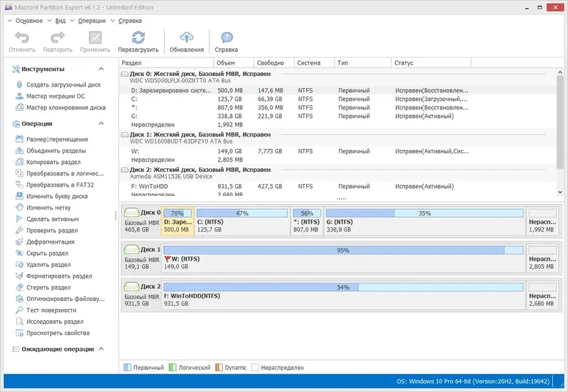The image size is (568, 392).
Task: Open the Updates (Обновления) cloud icon
Action: [187, 38]
